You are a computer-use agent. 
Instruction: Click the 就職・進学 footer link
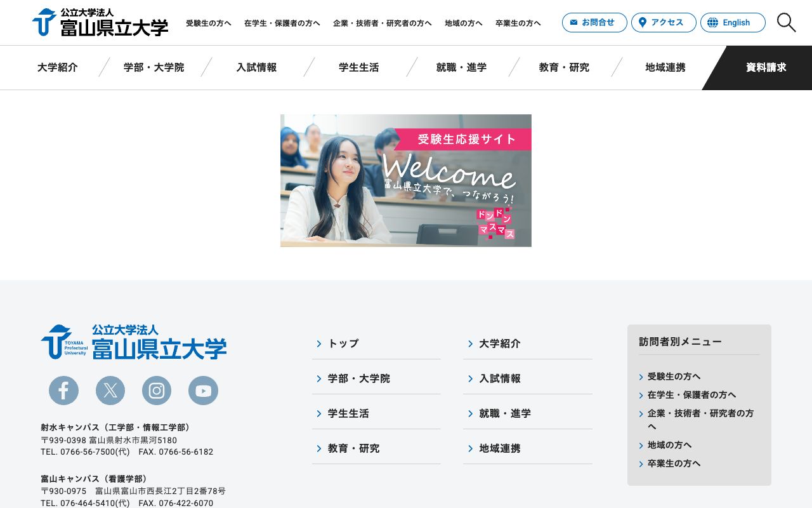505,413
